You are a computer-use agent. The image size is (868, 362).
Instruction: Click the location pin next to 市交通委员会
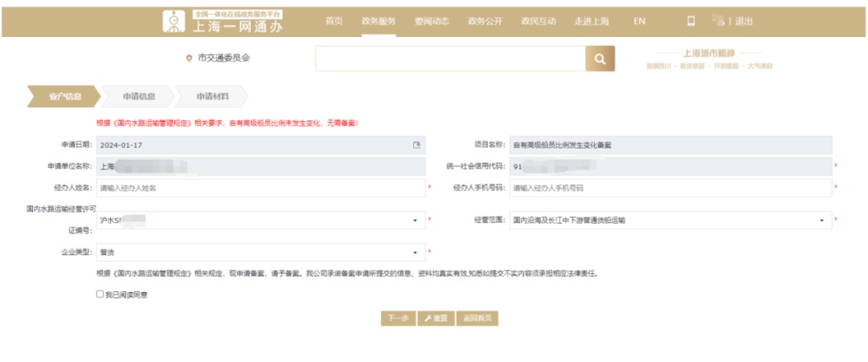[189, 59]
